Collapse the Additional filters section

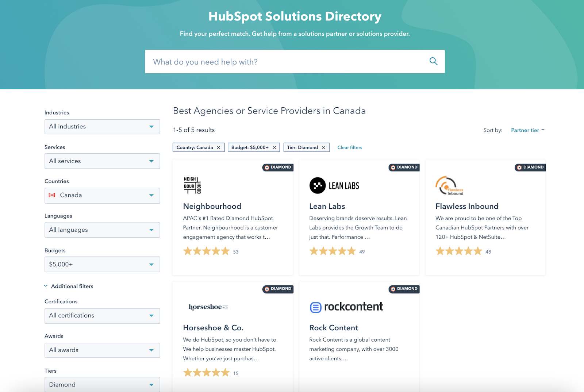pos(69,286)
